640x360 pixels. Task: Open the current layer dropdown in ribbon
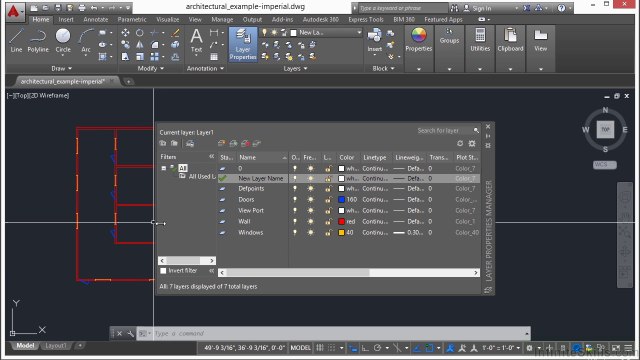point(359,32)
